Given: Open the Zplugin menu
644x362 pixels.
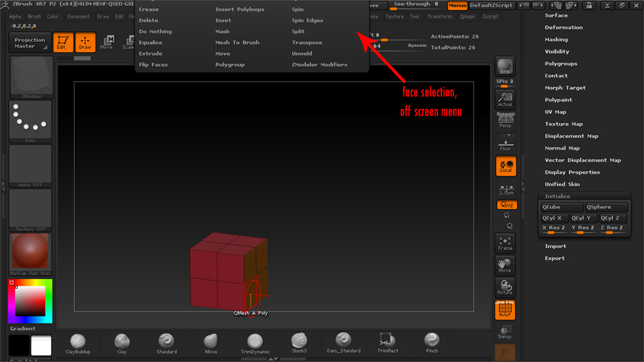Looking at the screenshot, I should tap(467, 16).
